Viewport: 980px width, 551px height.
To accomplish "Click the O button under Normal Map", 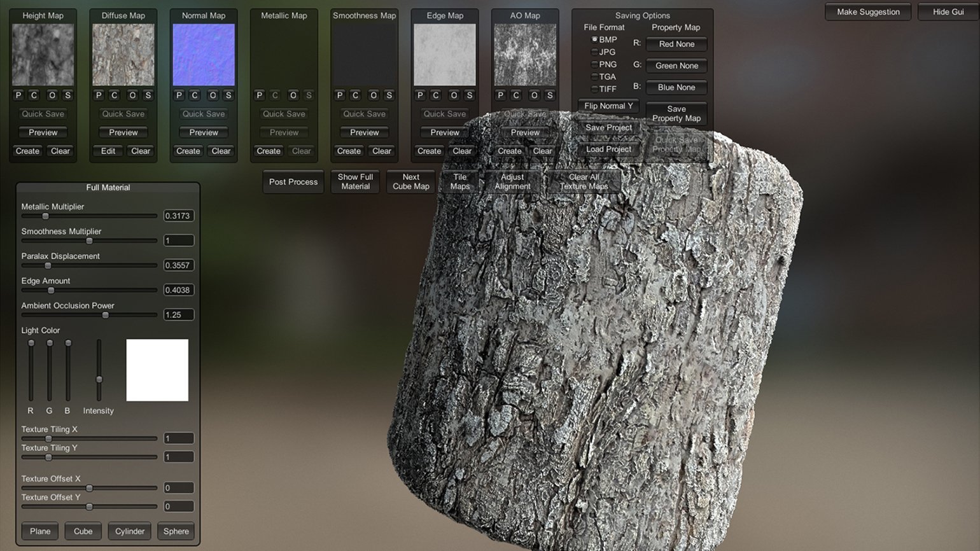I will tap(213, 95).
